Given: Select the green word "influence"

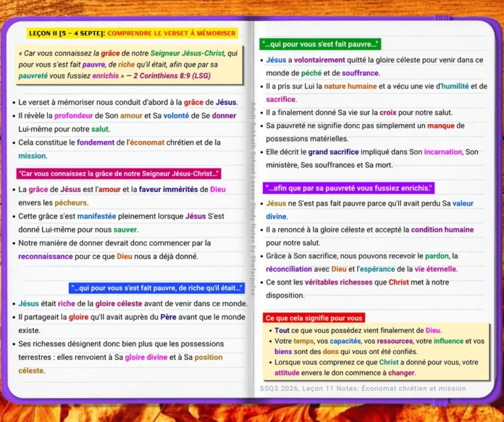Looking at the screenshot, I should (x=448, y=342).
